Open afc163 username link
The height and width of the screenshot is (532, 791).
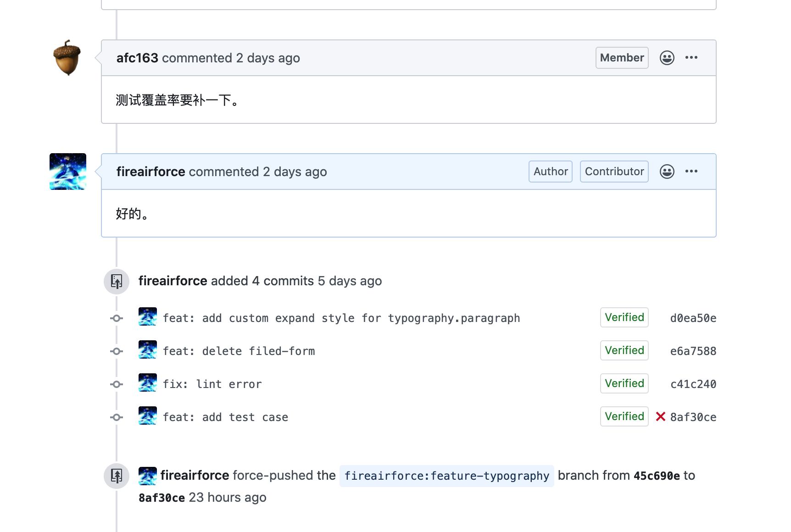tap(137, 58)
